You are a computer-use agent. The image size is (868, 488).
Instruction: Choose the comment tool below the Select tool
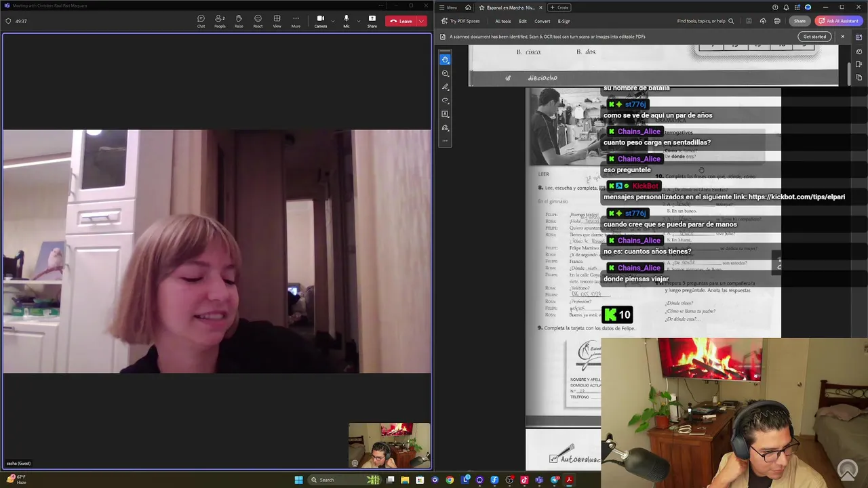pos(445,73)
